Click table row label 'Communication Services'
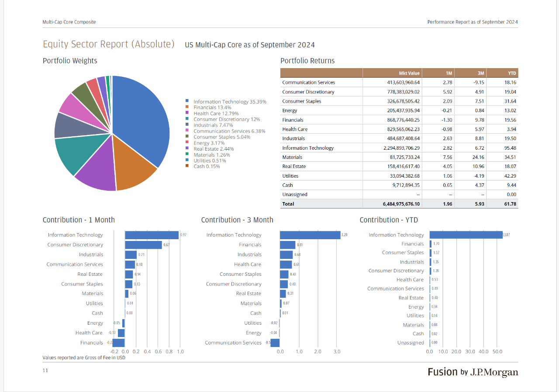Viewport: 559px width, 392px height. coord(308,83)
